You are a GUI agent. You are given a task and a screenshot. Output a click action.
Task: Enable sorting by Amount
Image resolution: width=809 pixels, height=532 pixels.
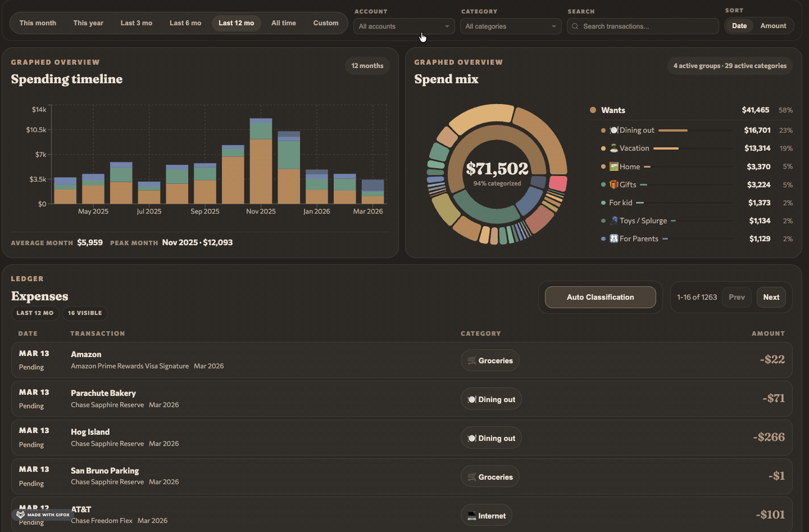[773, 25]
